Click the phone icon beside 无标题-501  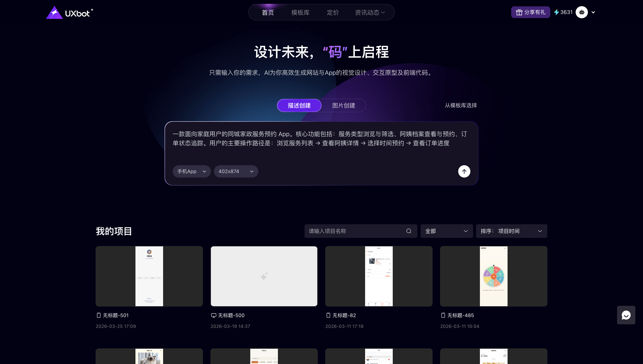[99, 315]
